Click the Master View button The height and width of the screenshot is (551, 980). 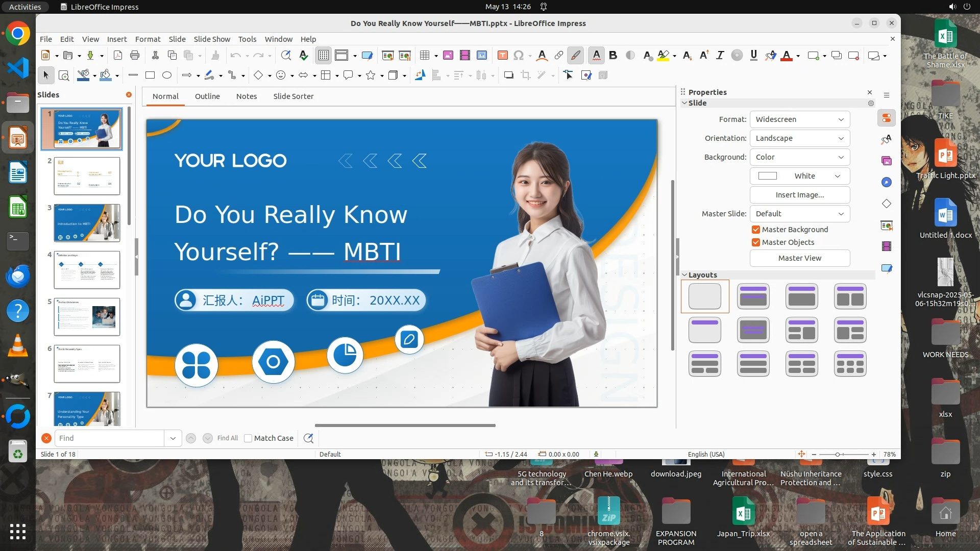[799, 258]
